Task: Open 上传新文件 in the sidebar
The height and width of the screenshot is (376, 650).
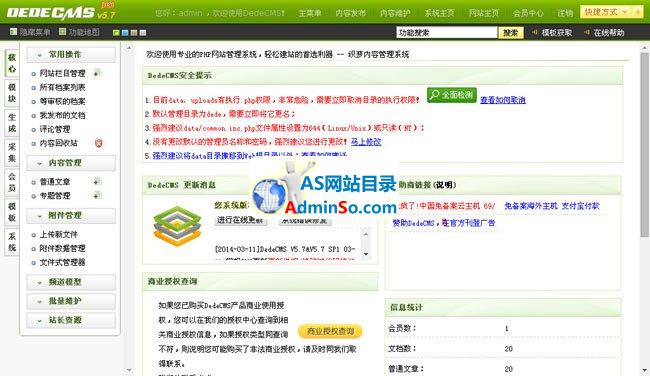Action: [x=58, y=235]
